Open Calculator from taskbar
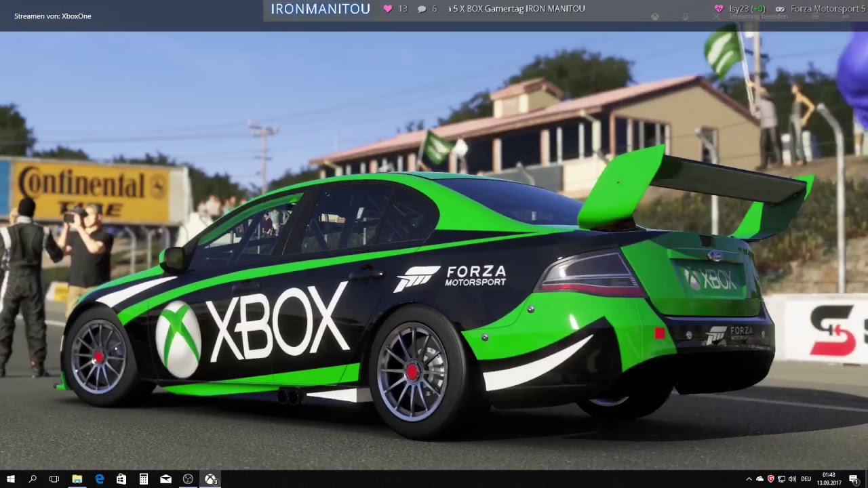The width and height of the screenshot is (868, 488). click(x=144, y=479)
